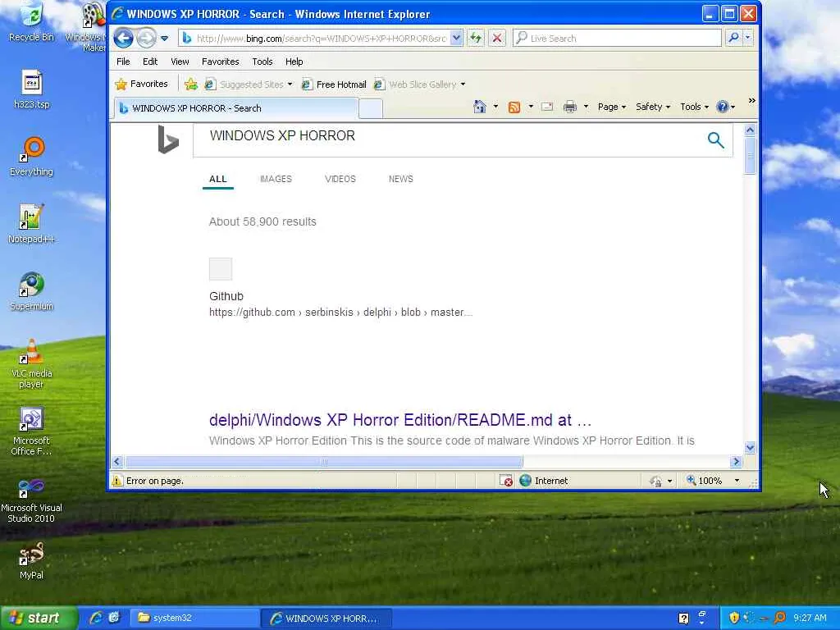Click the Error on page warning icon
The height and width of the screenshot is (630, 840).
(117, 481)
